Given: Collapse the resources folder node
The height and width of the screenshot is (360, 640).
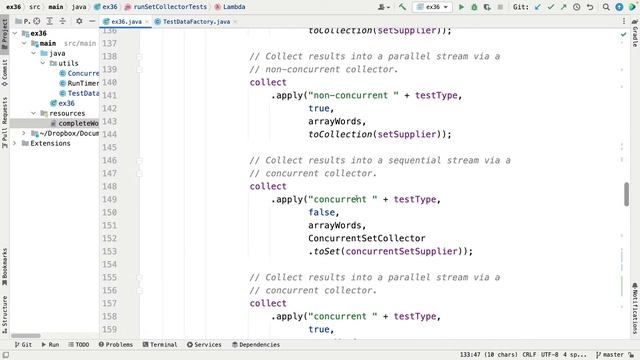Looking at the screenshot, I should pyautogui.click(x=34, y=113).
